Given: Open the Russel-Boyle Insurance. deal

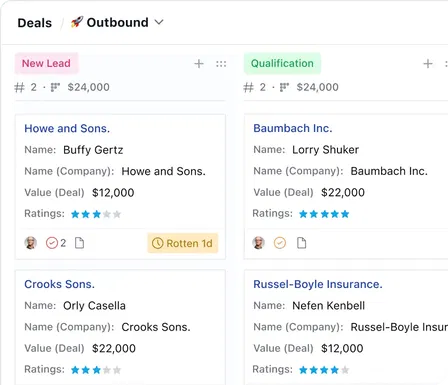Looking at the screenshot, I should [x=318, y=284].
